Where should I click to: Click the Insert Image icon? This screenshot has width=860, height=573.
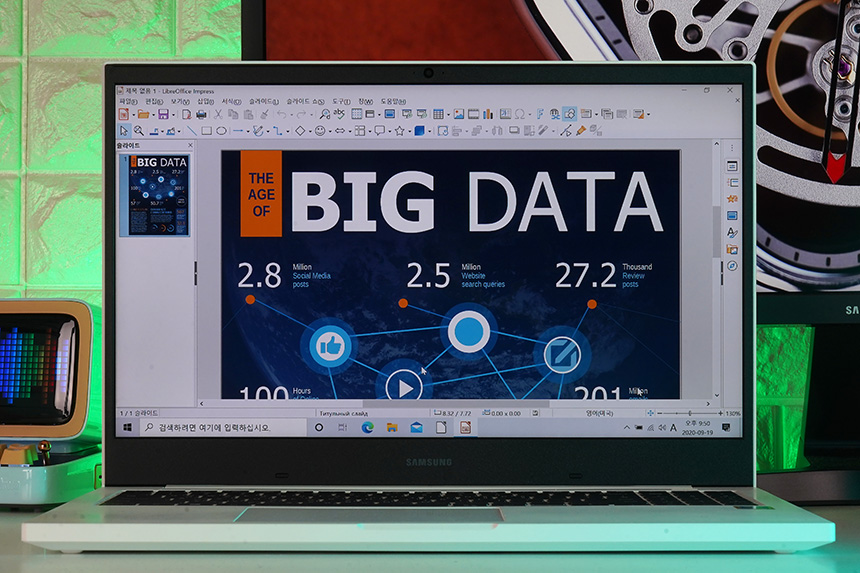(459, 114)
